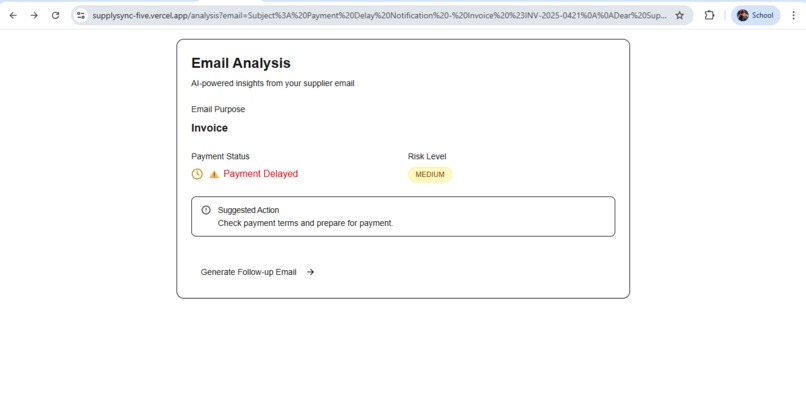Click the info icon beside Suggested Action

pos(206,210)
